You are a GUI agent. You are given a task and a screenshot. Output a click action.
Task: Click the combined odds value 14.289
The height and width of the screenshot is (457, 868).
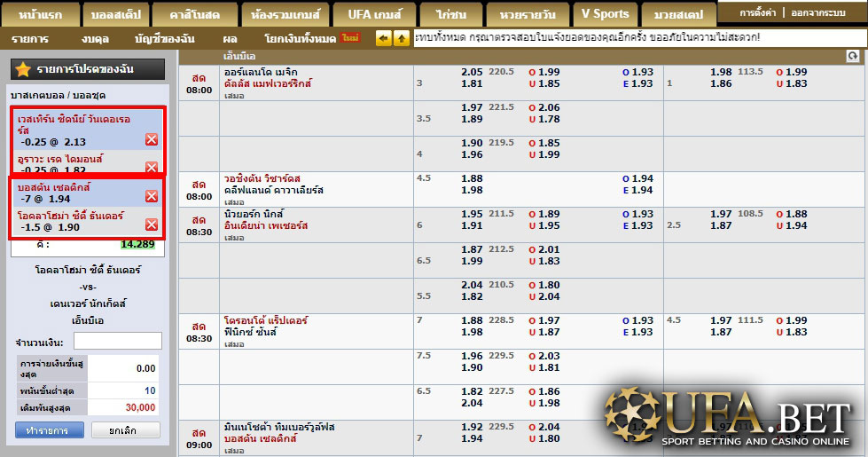(x=137, y=244)
